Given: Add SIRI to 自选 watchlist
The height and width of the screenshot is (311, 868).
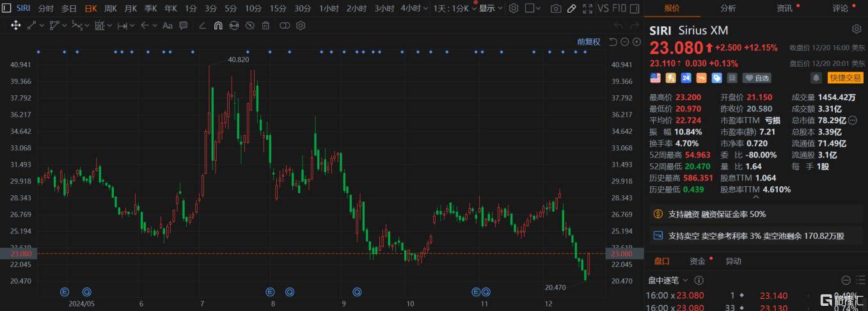Looking at the screenshot, I should (x=757, y=78).
